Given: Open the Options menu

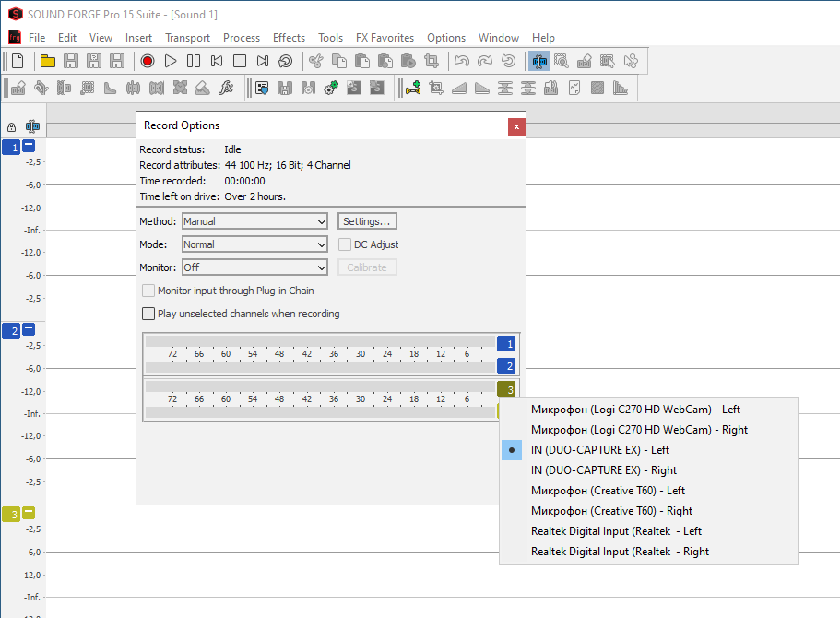Looking at the screenshot, I should 446,38.
